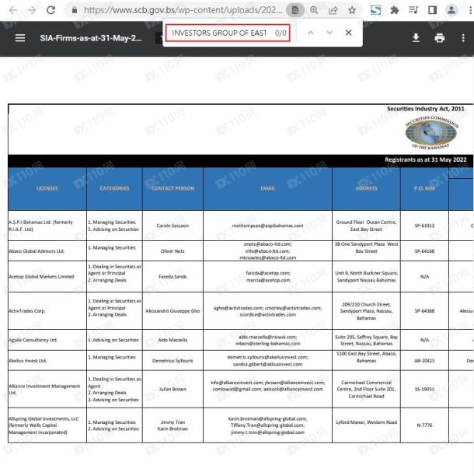Screen dimensions: 474x476
Task: Click P.O. Box AB-20415
Action: tap(424, 361)
